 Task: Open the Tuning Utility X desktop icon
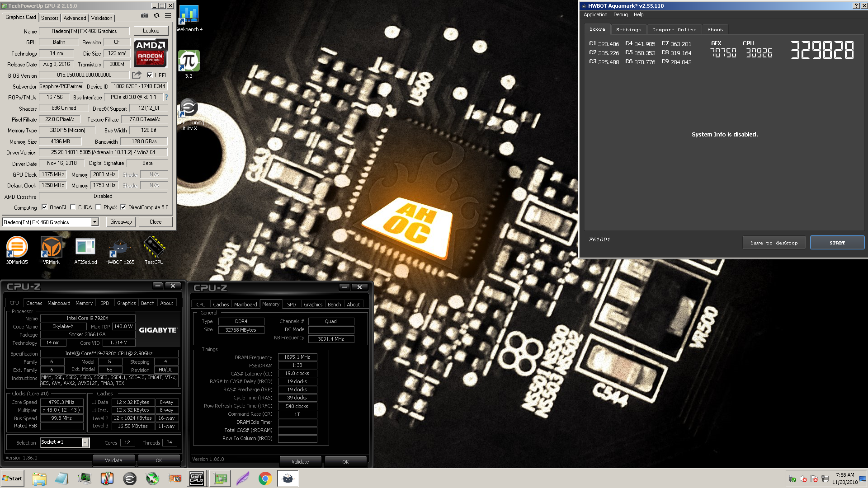tap(189, 115)
